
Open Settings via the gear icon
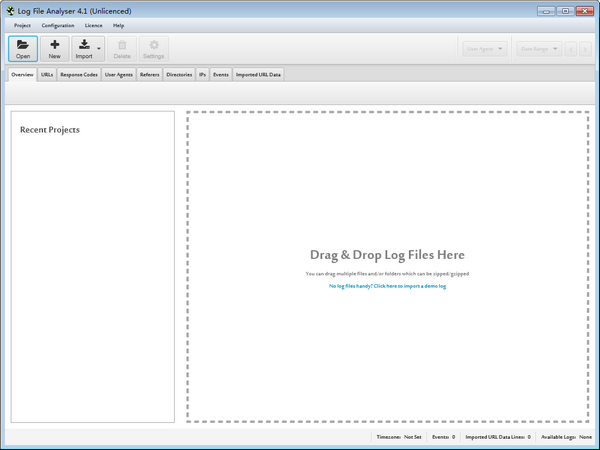click(x=153, y=49)
